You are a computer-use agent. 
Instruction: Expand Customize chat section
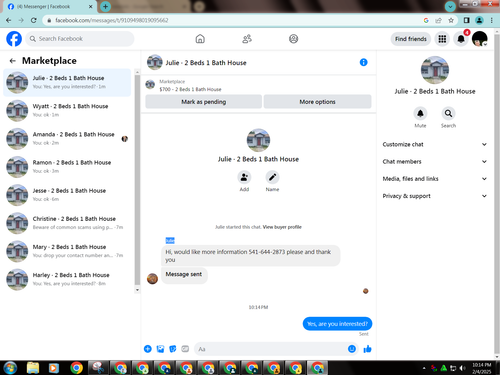pyautogui.click(x=435, y=144)
